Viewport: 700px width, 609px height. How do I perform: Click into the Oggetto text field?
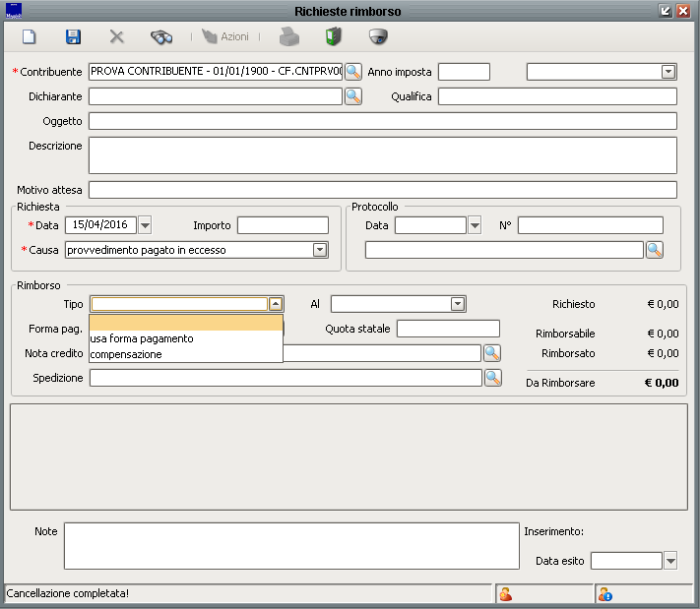[x=382, y=121]
